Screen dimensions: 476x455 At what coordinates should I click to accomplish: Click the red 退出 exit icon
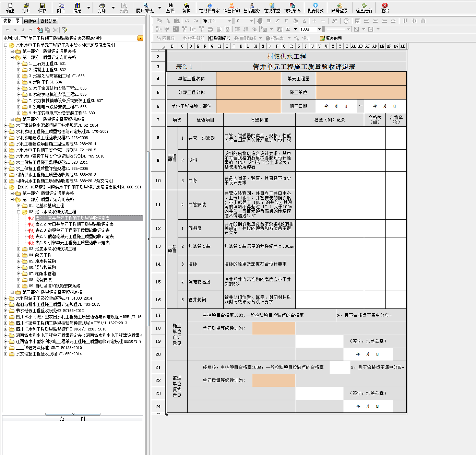385,8
